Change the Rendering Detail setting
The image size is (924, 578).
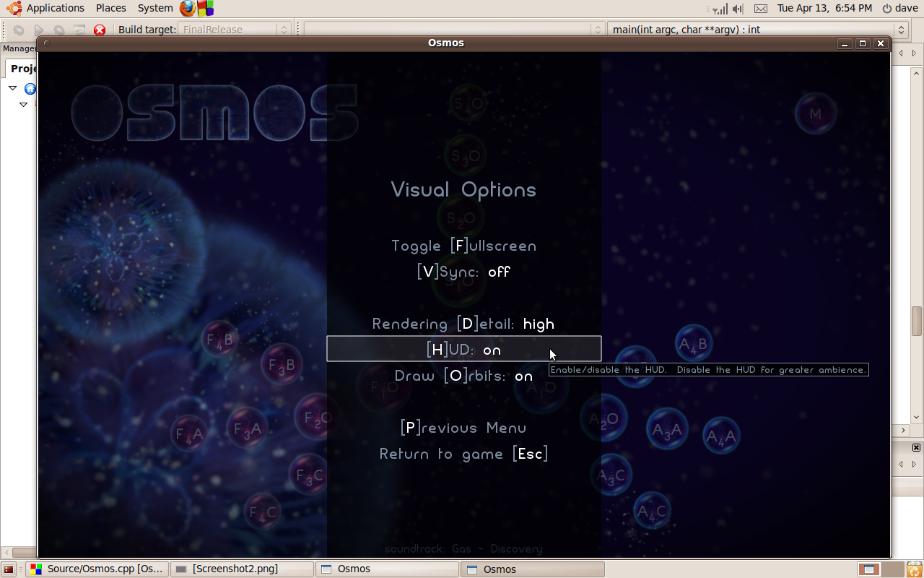[463, 324]
